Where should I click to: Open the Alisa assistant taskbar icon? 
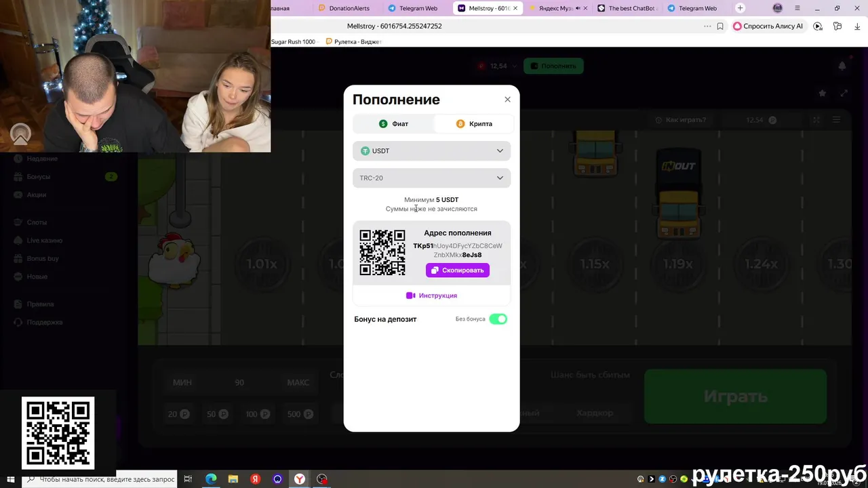277,479
